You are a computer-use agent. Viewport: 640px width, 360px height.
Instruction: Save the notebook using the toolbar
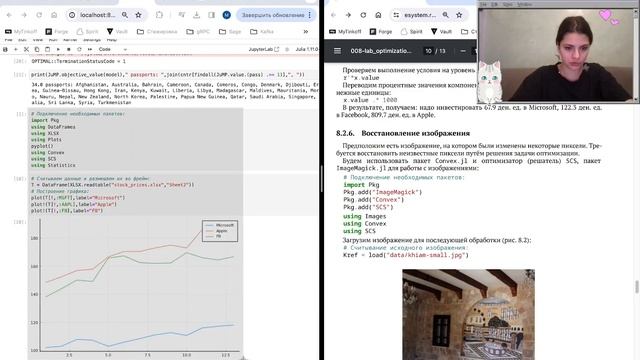5,49
